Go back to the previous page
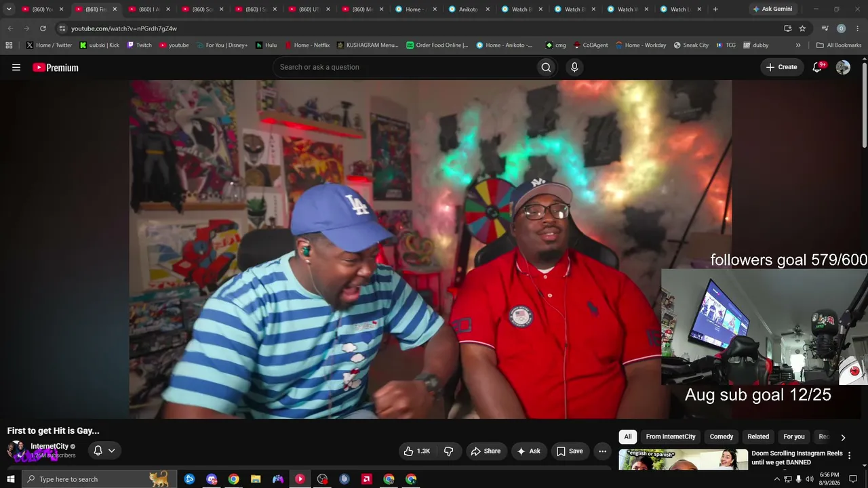 (x=10, y=28)
